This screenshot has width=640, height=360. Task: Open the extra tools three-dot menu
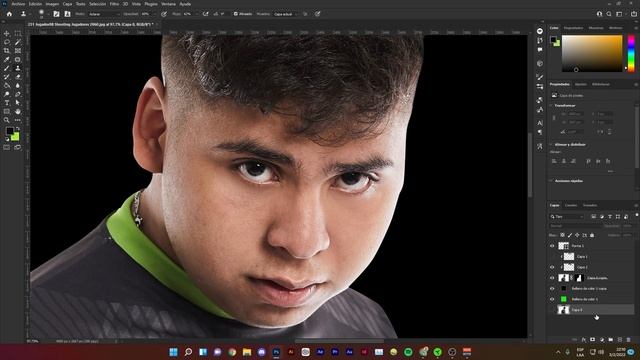pos(18,120)
